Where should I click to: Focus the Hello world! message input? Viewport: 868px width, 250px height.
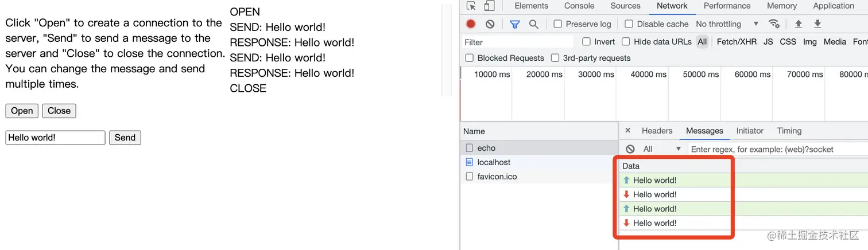[55, 138]
